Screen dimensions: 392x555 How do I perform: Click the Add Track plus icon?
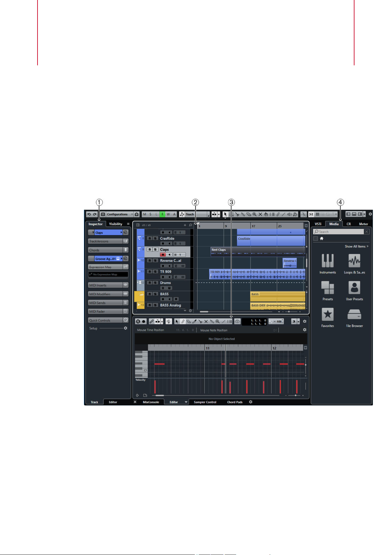185,225
